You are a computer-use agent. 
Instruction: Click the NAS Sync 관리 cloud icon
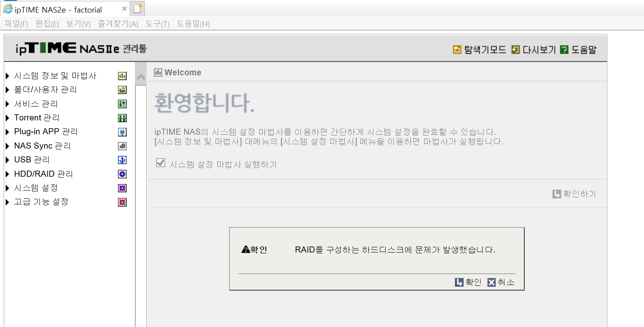tap(122, 146)
